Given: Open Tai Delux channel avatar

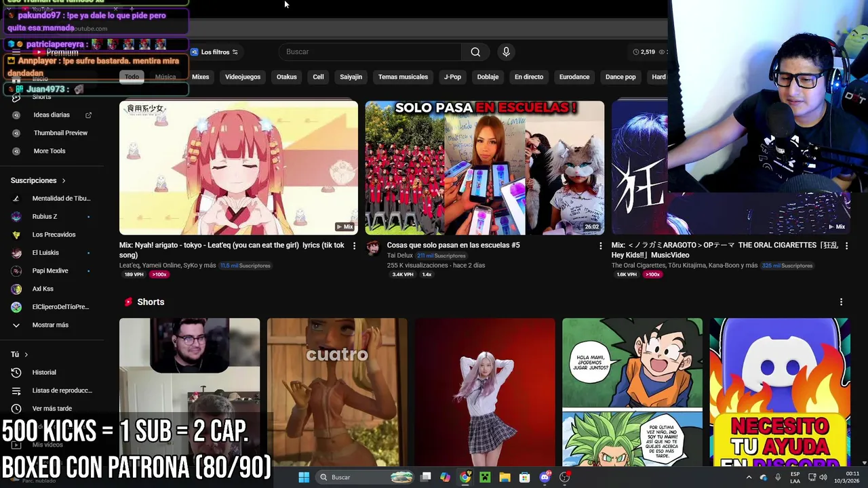Looking at the screenshot, I should 373,247.
